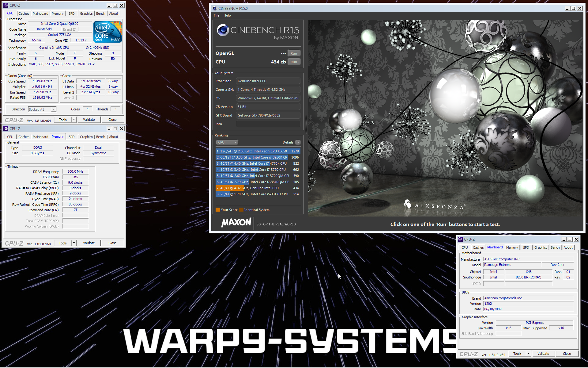Select Core i7-3720QM ranking entry
Screen dimensions: 588x368
258,176
